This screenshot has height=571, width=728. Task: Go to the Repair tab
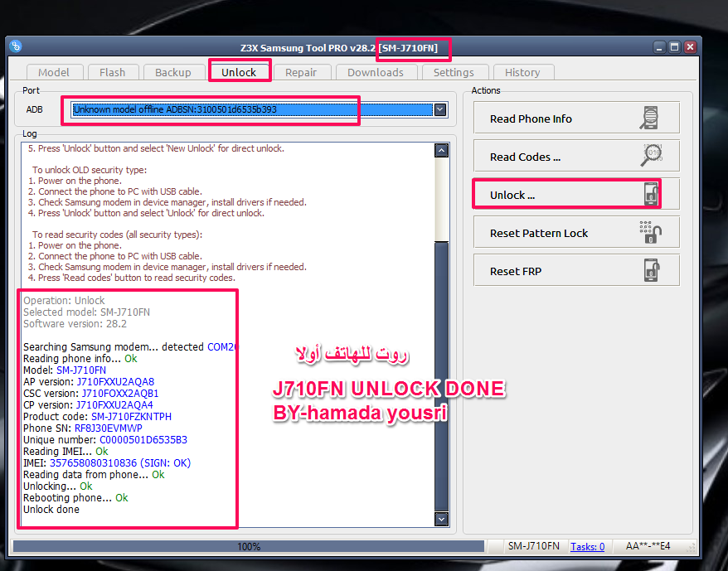(301, 72)
